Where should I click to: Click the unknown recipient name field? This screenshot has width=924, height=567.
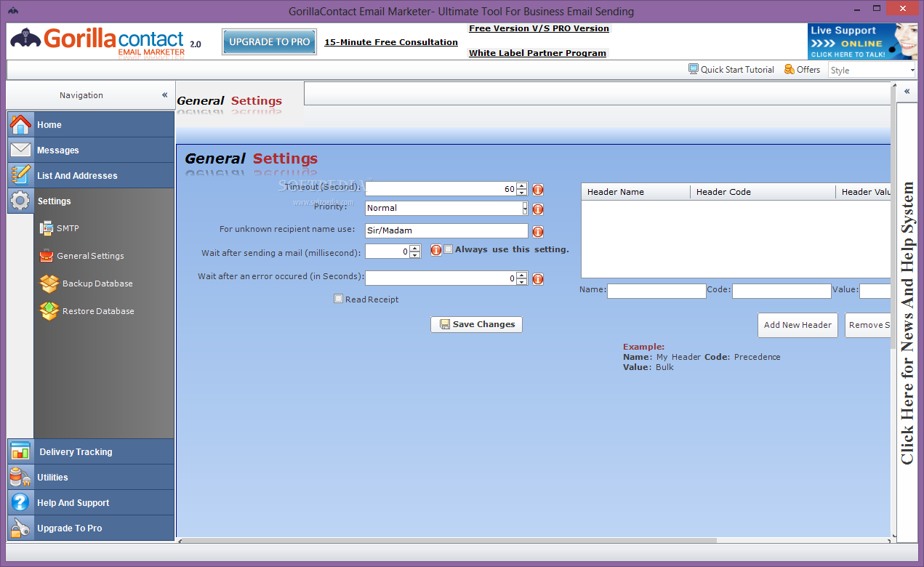(x=446, y=230)
